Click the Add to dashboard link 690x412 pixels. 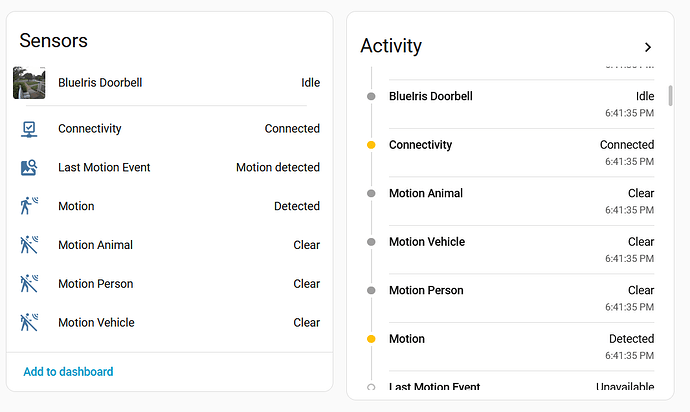pos(68,372)
